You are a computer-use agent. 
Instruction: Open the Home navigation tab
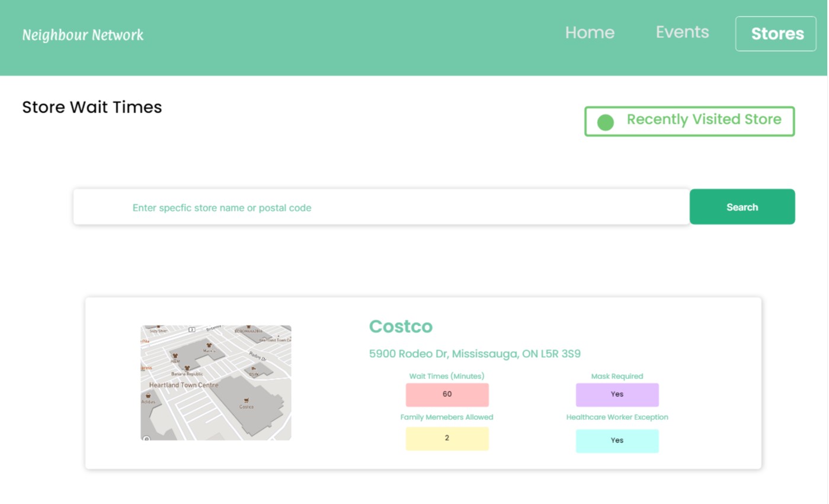[x=590, y=32]
